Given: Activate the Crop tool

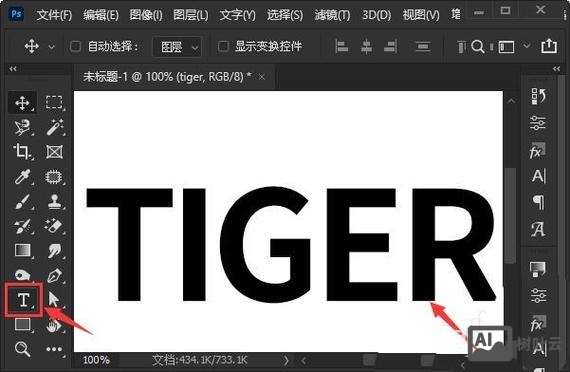Looking at the screenshot, I should [23, 152].
